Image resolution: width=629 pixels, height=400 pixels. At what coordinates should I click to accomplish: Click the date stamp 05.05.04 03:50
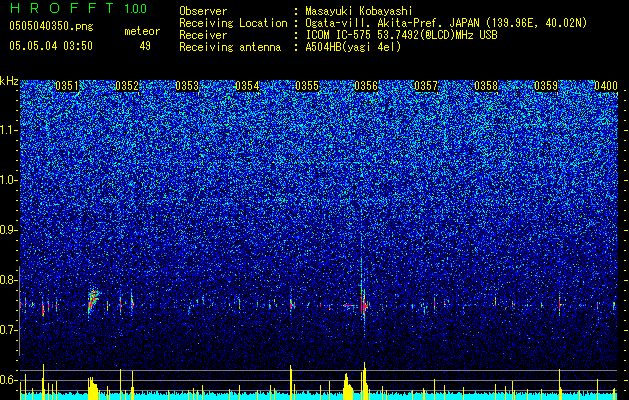point(51,46)
